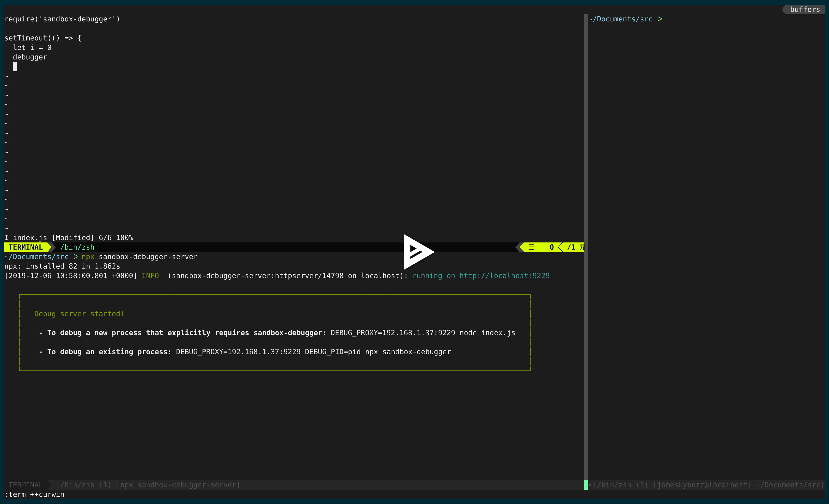This screenshot has width=829, height=504.
Task: Open the http://localhost:9229 link
Action: click(x=504, y=276)
